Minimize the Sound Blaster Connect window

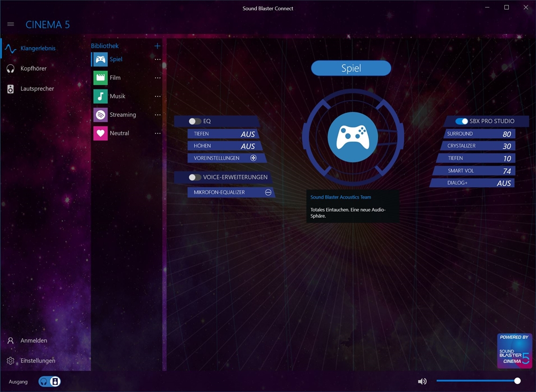(487, 8)
